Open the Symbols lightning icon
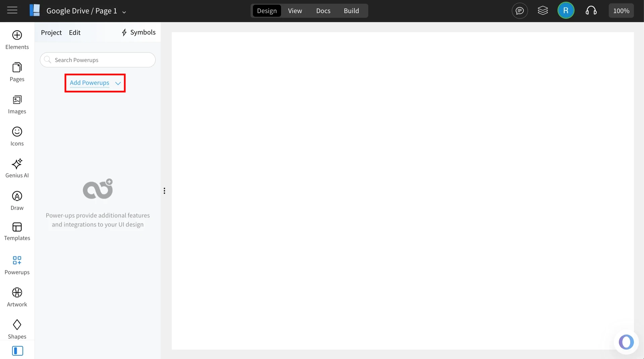The height and width of the screenshot is (359, 644). [x=124, y=32]
